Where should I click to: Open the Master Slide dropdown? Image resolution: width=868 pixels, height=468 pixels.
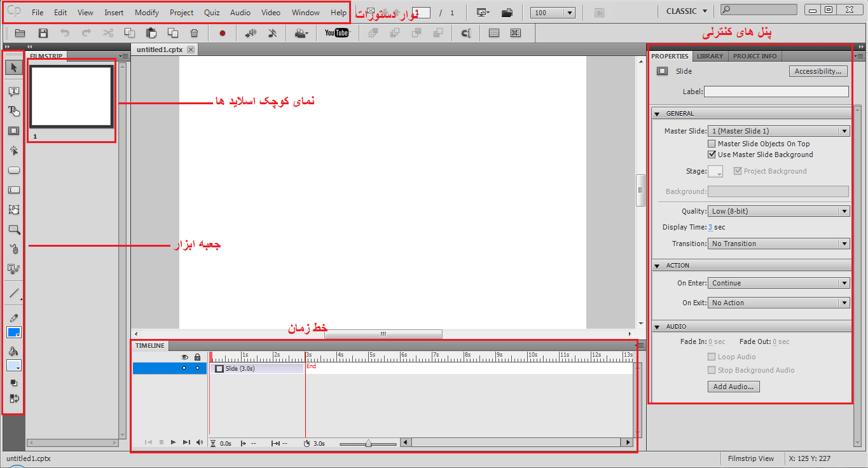(x=779, y=131)
